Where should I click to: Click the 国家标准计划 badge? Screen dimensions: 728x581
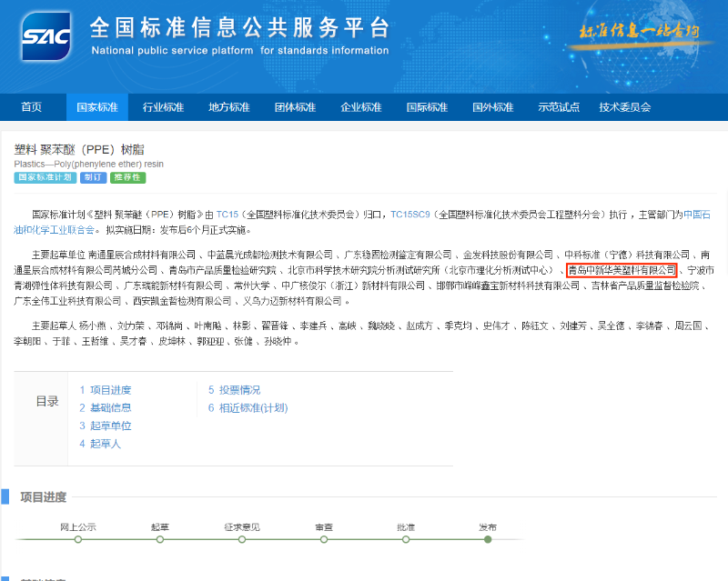[44, 177]
